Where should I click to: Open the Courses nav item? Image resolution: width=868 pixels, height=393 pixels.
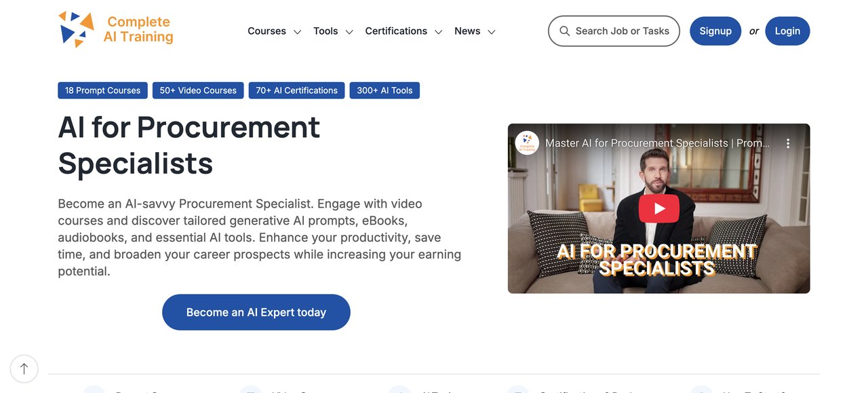pos(267,31)
